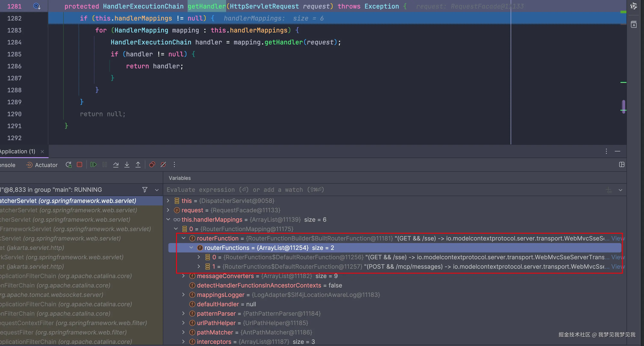
Task: Click the Evaluate expression input field
Action: click(x=382, y=190)
